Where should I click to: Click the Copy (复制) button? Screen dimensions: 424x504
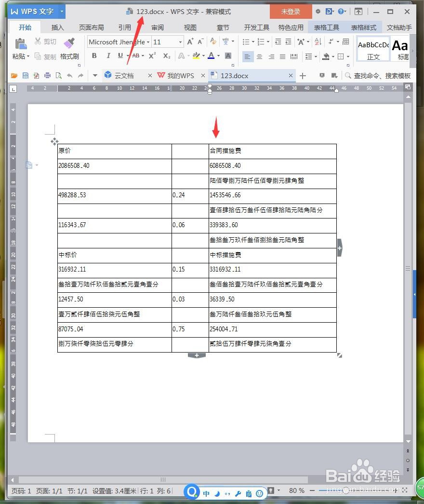[x=45, y=56]
